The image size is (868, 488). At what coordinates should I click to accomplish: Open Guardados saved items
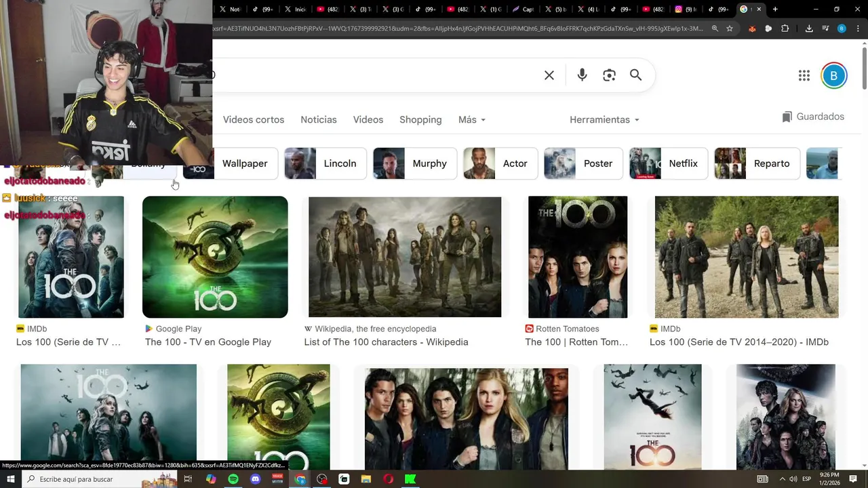[x=813, y=117]
